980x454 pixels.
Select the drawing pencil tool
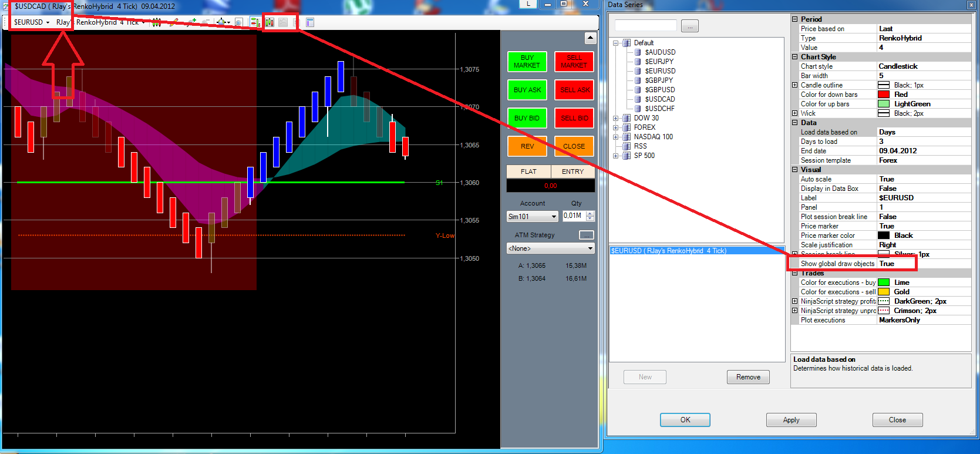pyautogui.click(x=174, y=22)
